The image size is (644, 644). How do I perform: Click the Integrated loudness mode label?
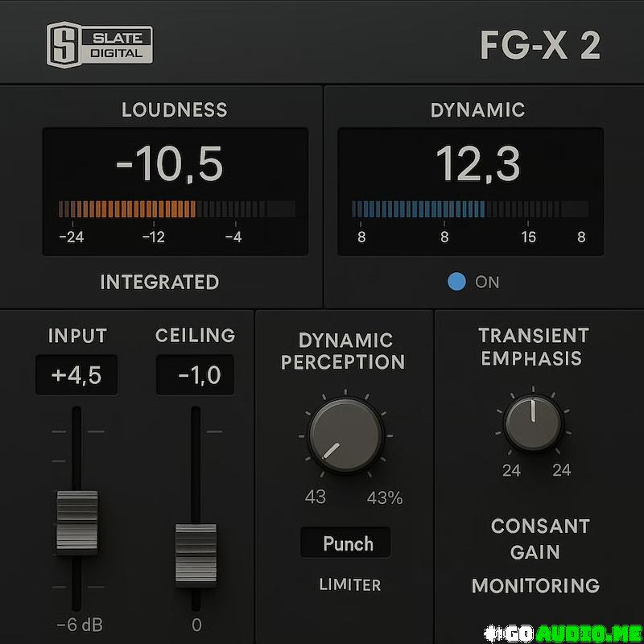click(x=159, y=282)
